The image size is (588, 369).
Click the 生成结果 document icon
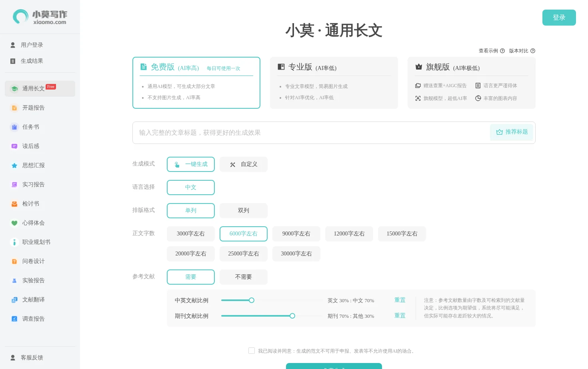pyautogui.click(x=13, y=61)
